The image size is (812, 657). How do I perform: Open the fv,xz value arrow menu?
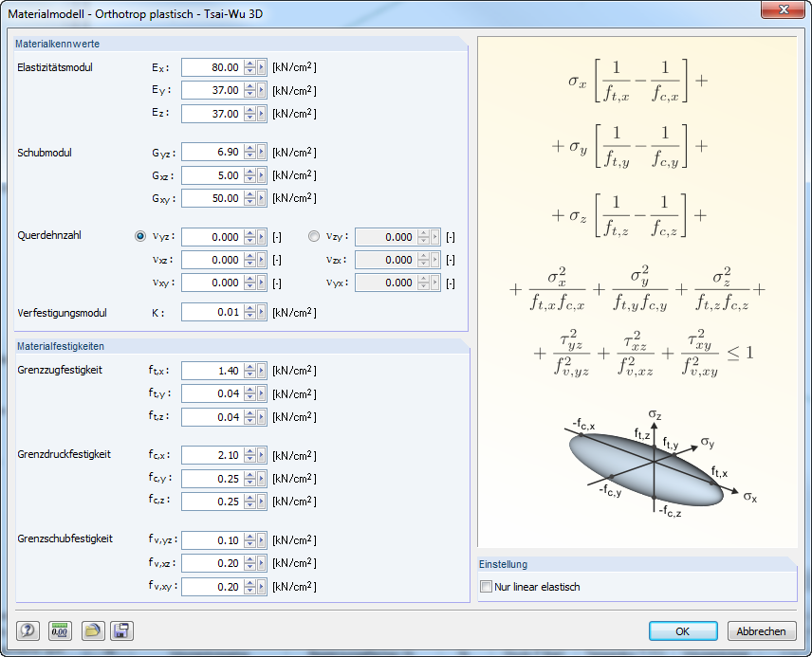coord(262,563)
